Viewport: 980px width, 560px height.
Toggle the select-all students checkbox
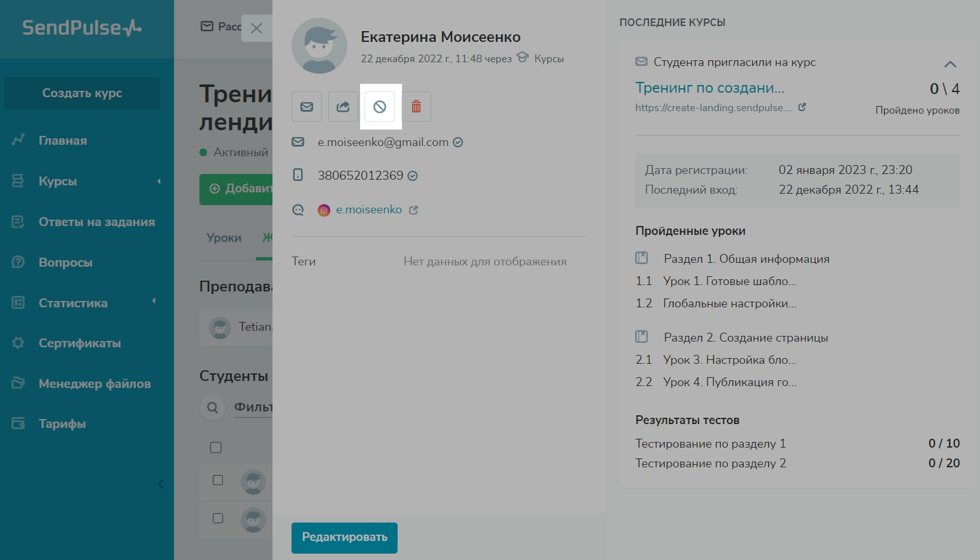click(216, 448)
